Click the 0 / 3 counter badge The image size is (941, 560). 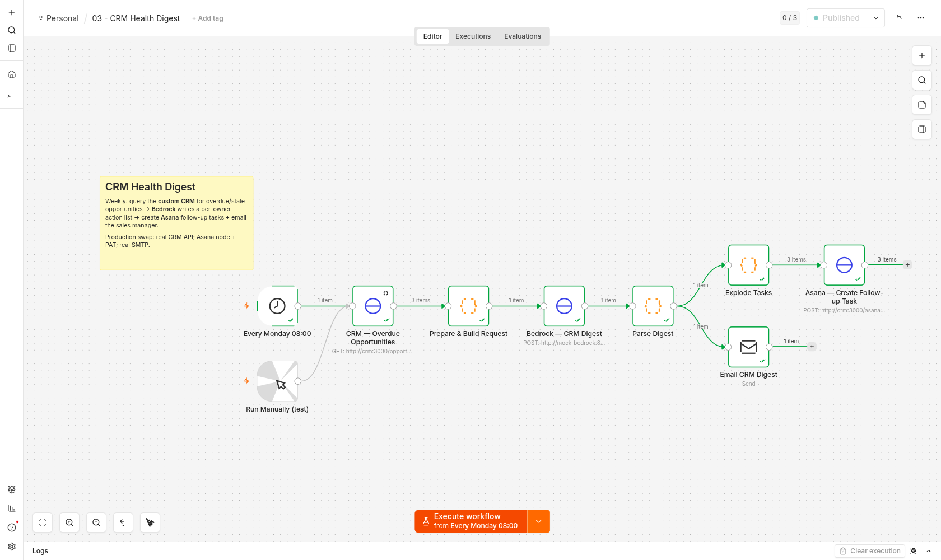point(790,18)
